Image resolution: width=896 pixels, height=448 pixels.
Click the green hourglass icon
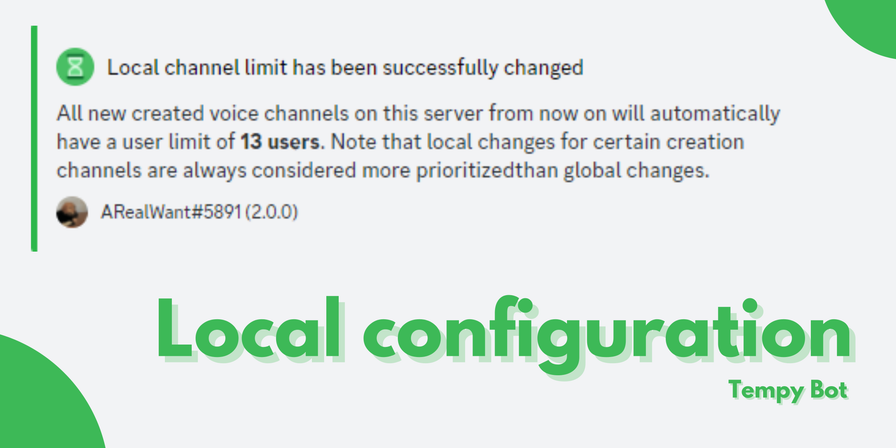(x=75, y=67)
